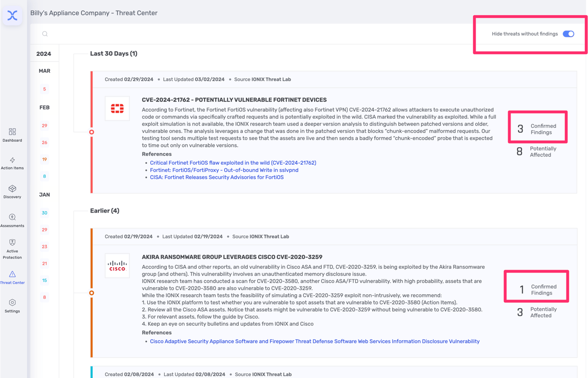Open the Assessments sidebar icon
This screenshot has width=588, height=378.
point(12,217)
